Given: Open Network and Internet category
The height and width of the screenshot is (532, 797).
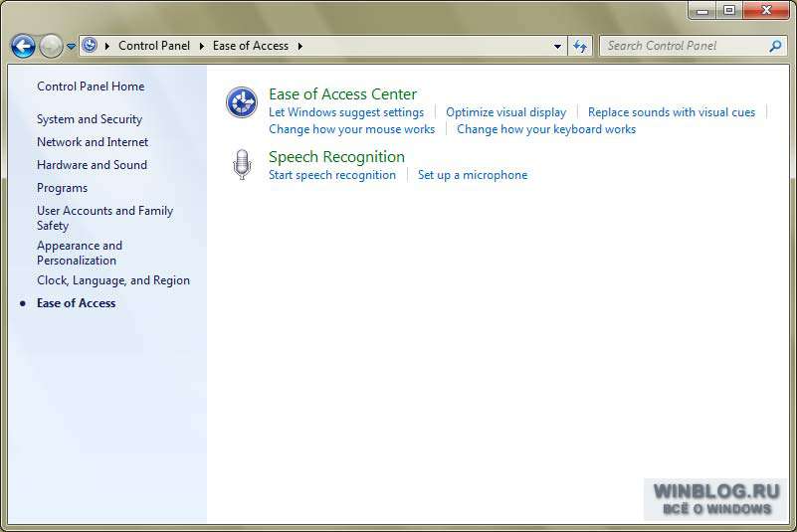Looking at the screenshot, I should click(x=93, y=142).
